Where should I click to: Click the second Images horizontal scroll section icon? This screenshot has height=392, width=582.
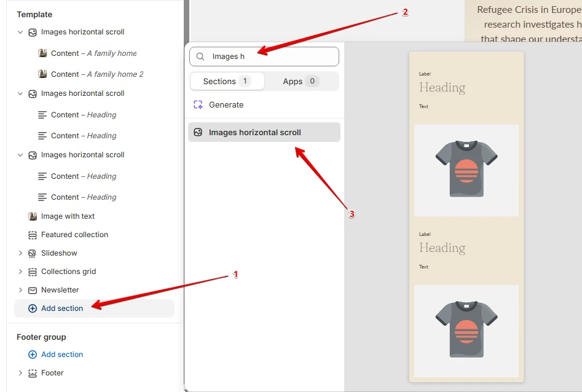33,93
